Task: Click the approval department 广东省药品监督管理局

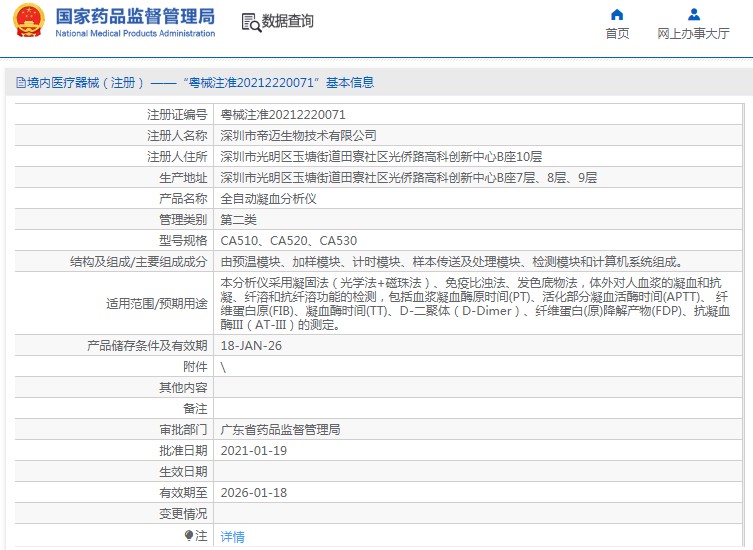Action: point(280,430)
